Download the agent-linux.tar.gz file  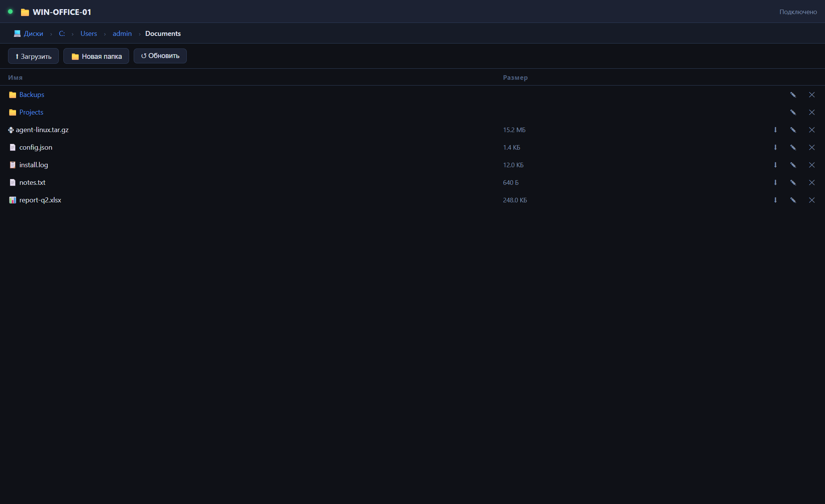tap(775, 130)
